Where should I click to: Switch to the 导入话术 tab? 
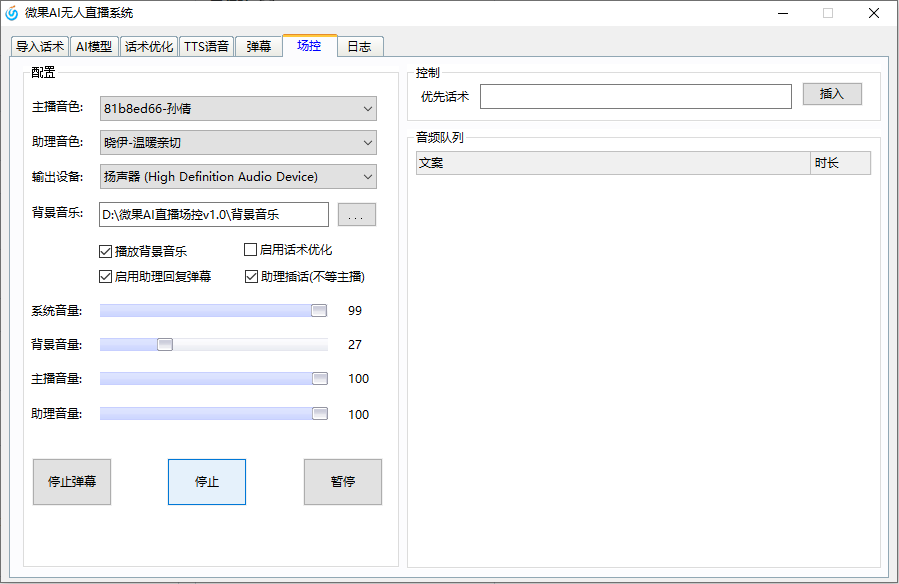click(40, 47)
